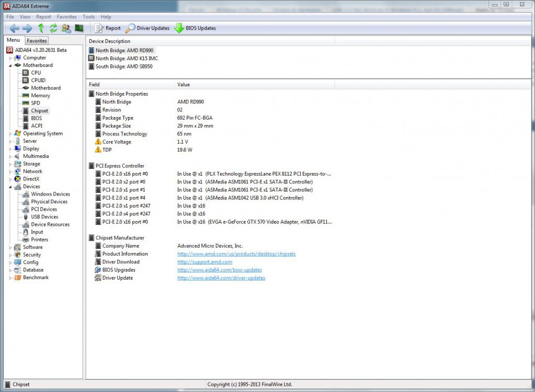Click the BIOS Upgrades row icon
This screenshot has width=535, height=392.
[x=98, y=270]
